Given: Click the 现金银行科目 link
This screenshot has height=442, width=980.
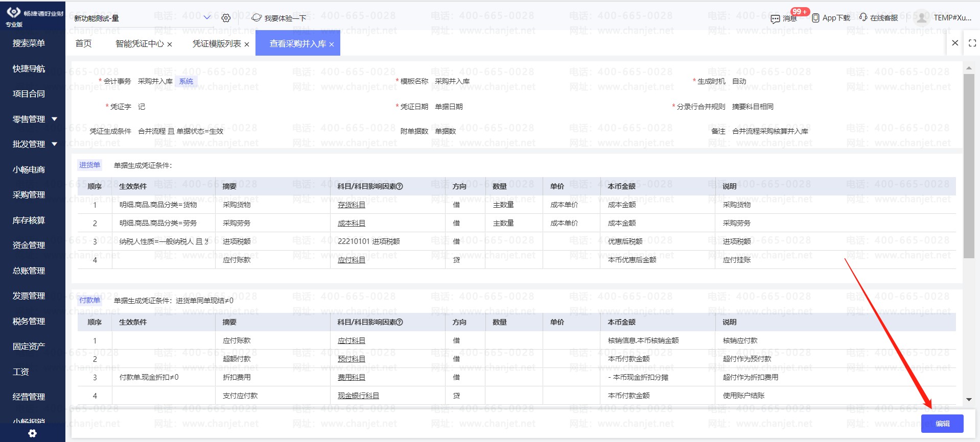Looking at the screenshot, I should 358,396.
